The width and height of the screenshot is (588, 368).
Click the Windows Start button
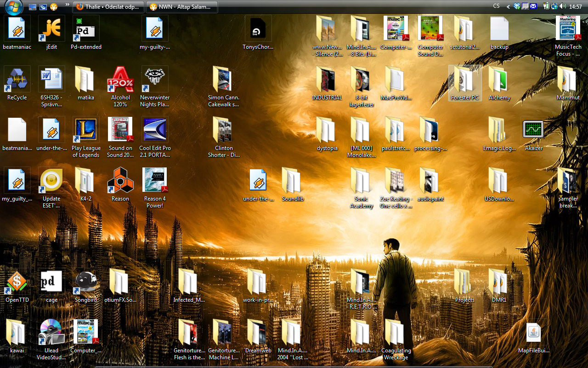click(x=13, y=6)
